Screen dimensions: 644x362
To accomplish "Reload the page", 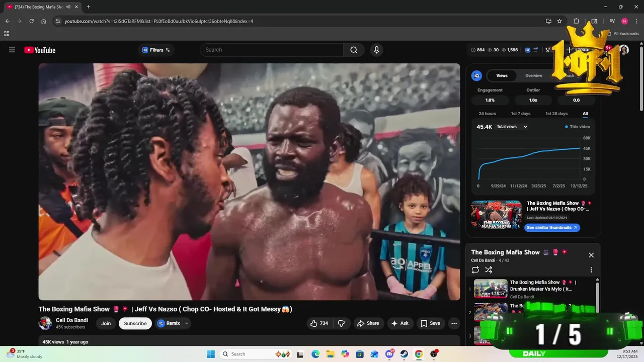I will (x=31, y=21).
